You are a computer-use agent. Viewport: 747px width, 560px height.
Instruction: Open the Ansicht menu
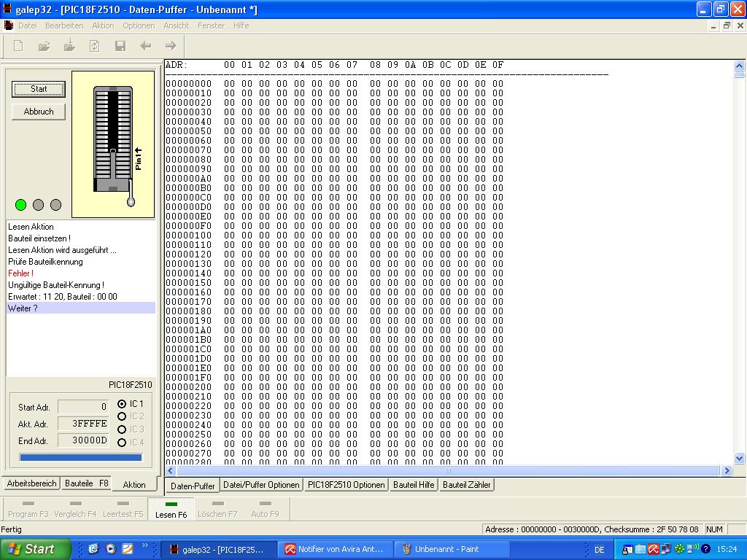177,26
